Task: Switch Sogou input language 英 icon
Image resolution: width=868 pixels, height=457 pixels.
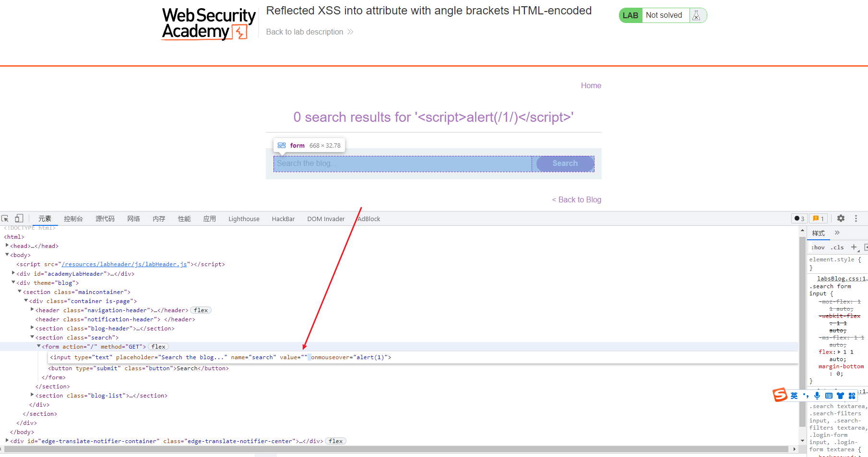Action: 794,396
